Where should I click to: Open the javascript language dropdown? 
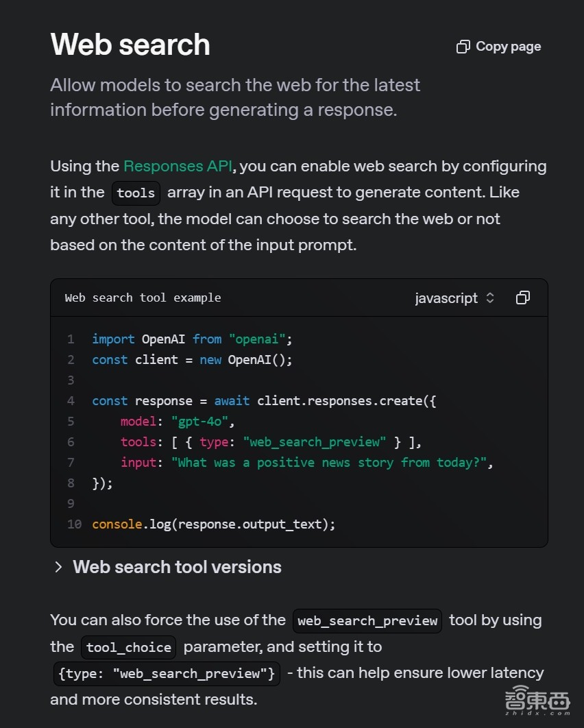tap(454, 298)
